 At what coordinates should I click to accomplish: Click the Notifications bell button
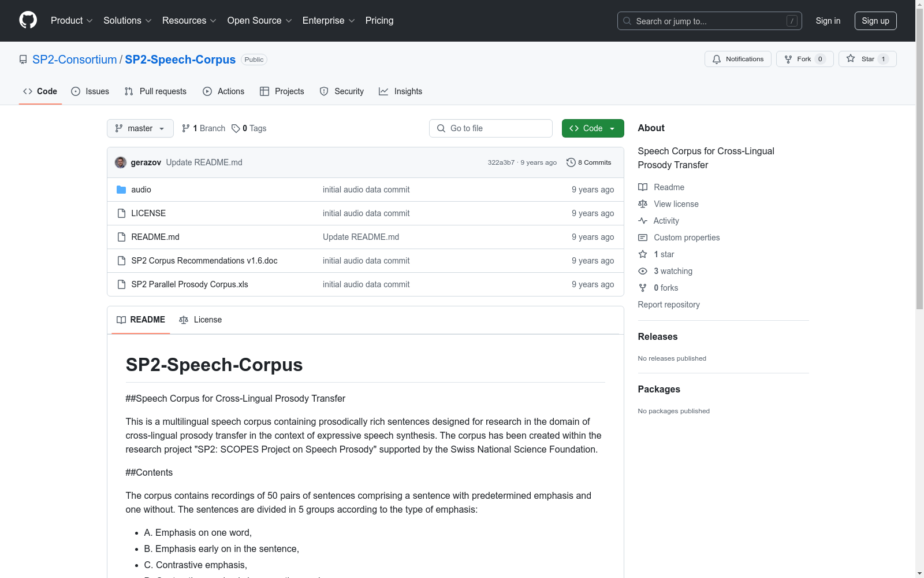[738, 59]
